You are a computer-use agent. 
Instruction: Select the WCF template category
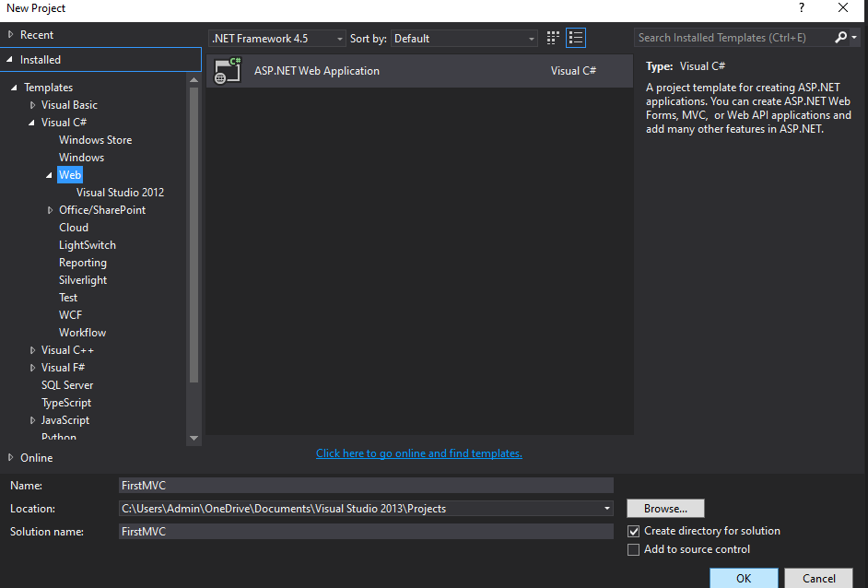[70, 315]
